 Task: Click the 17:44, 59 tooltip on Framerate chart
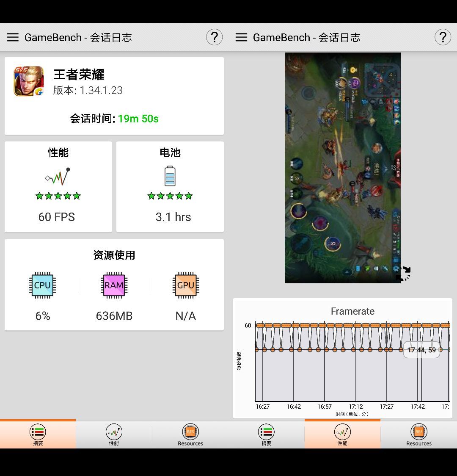pyautogui.click(x=421, y=350)
